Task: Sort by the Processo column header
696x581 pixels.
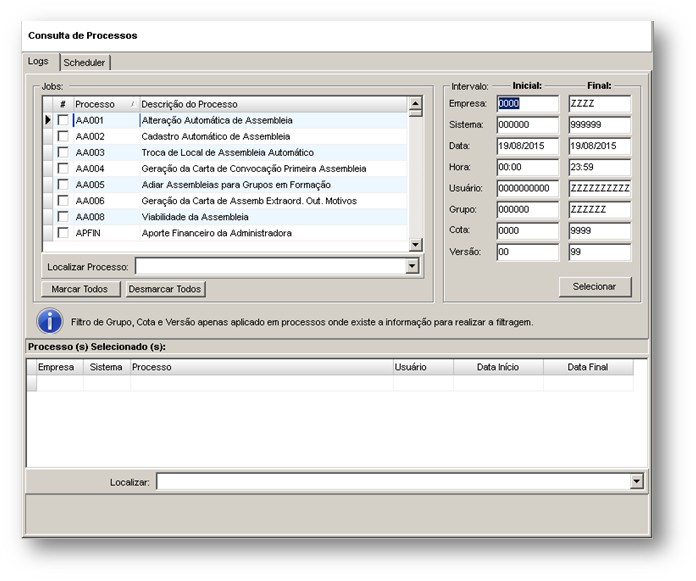Action: point(106,104)
